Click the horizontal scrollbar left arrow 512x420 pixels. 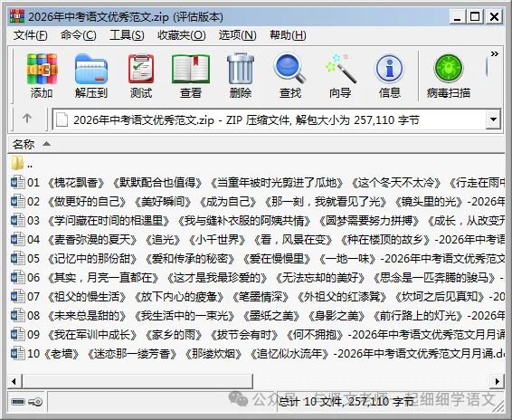(14, 381)
